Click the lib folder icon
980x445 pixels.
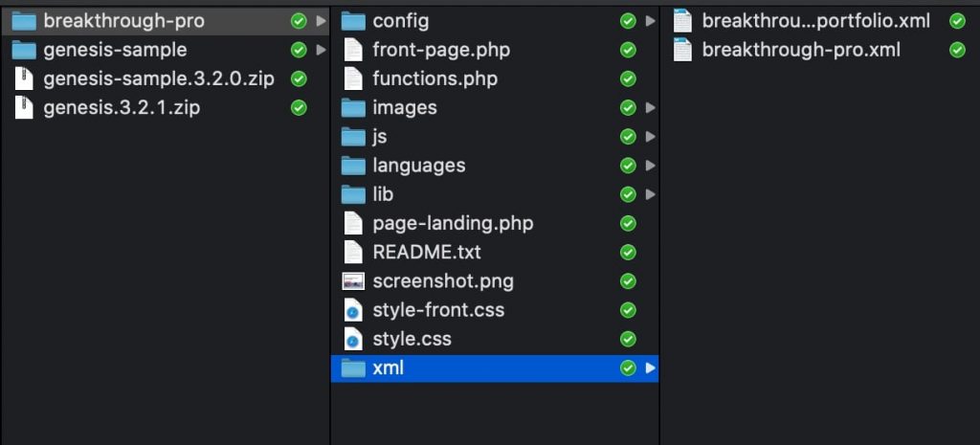353,194
